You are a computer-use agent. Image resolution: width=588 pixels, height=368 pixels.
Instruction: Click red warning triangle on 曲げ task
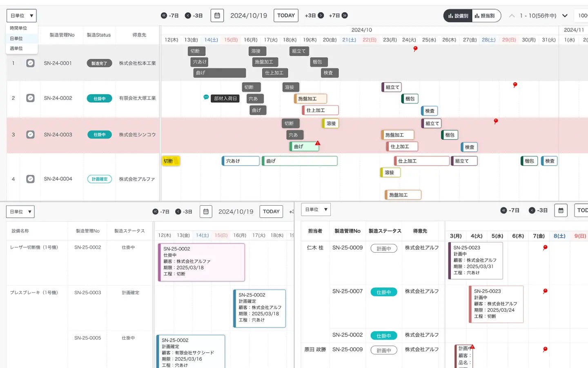(x=318, y=143)
